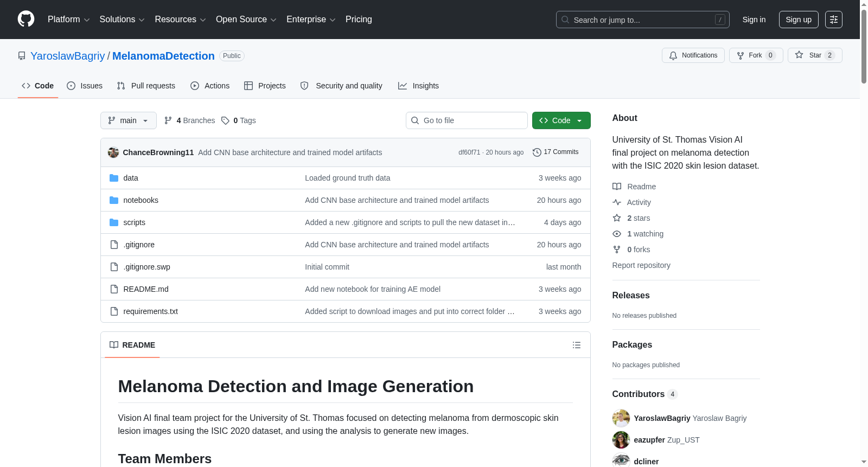Click the README.md file icon
Screen dimensions: 868x467
114,289
